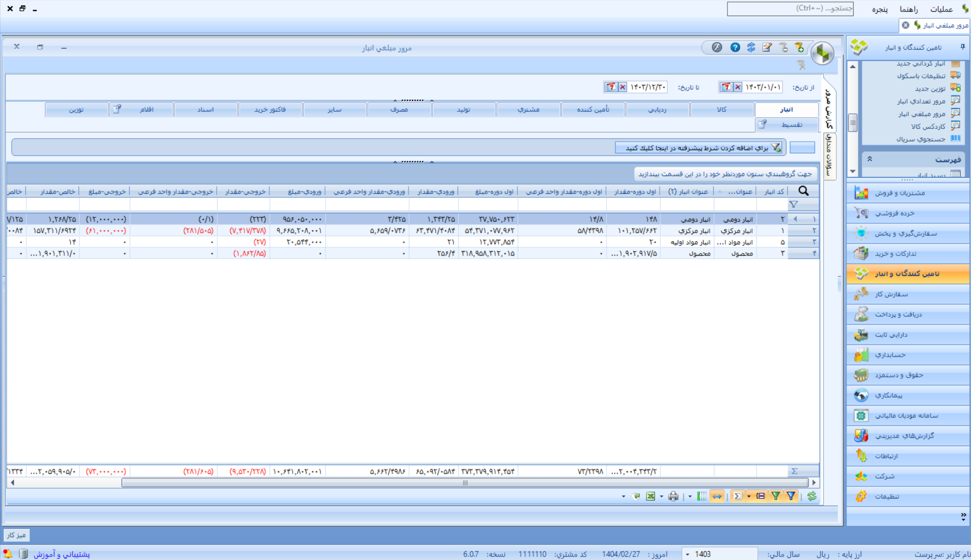Expand the navigation pane bottom chevron
Viewport: 971px width, 560px height.
coord(963,516)
